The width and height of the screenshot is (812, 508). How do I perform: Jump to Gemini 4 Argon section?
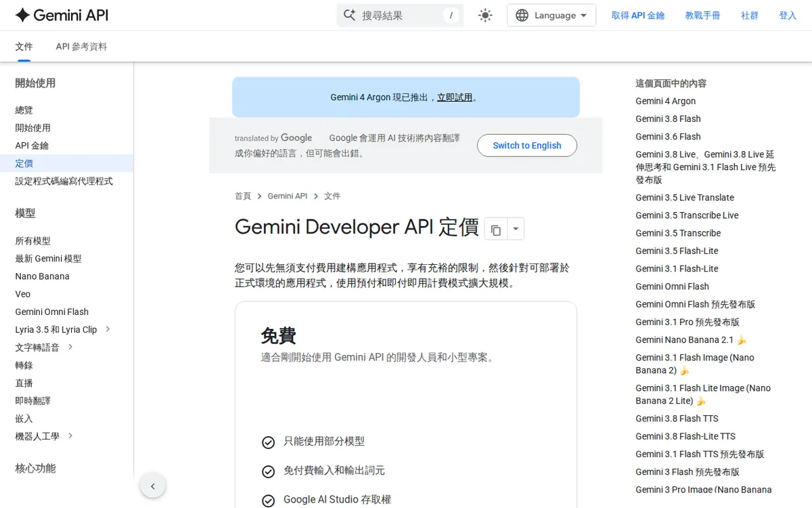coord(666,101)
